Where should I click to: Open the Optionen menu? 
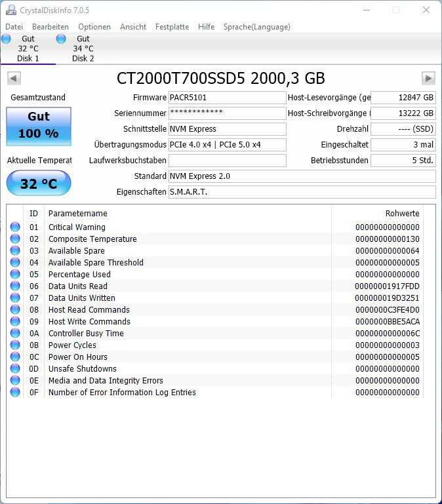click(x=94, y=27)
